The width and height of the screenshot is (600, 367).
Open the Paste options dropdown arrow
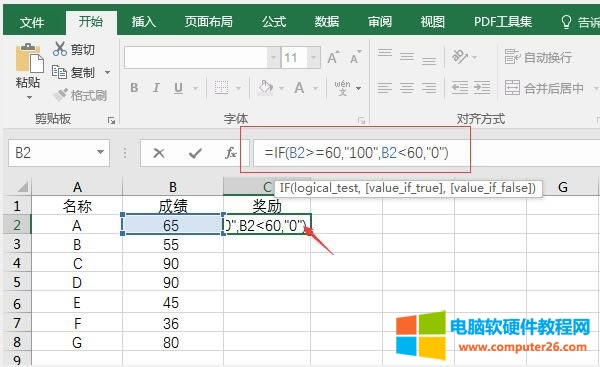pyautogui.click(x=29, y=98)
